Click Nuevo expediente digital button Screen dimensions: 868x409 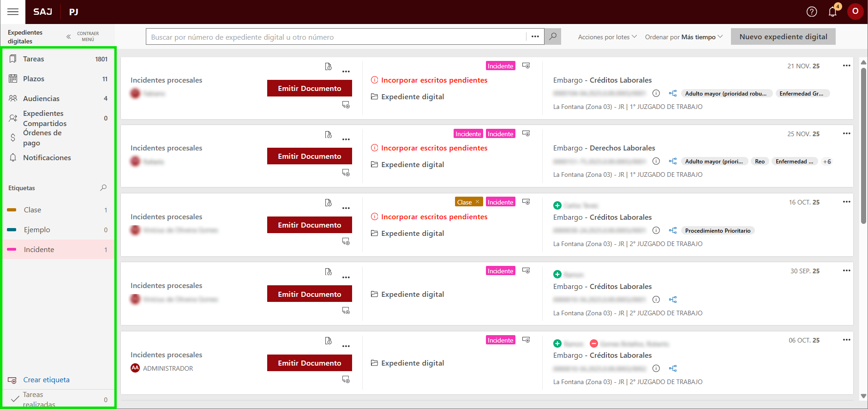[x=783, y=36]
